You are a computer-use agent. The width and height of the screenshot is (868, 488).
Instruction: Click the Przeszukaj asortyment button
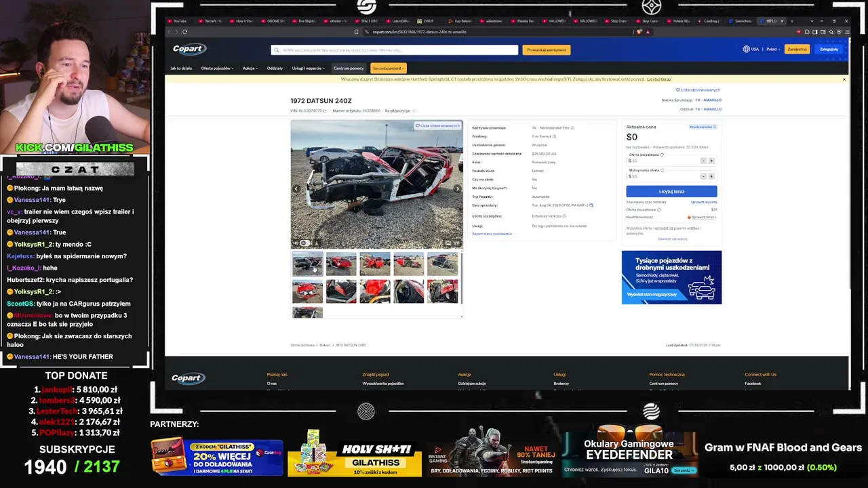tap(547, 49)
